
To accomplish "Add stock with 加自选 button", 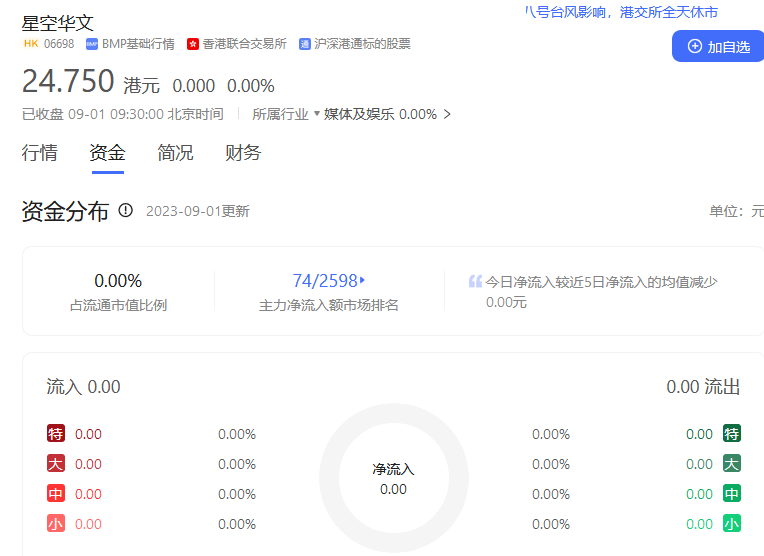I will click(718, 46).
